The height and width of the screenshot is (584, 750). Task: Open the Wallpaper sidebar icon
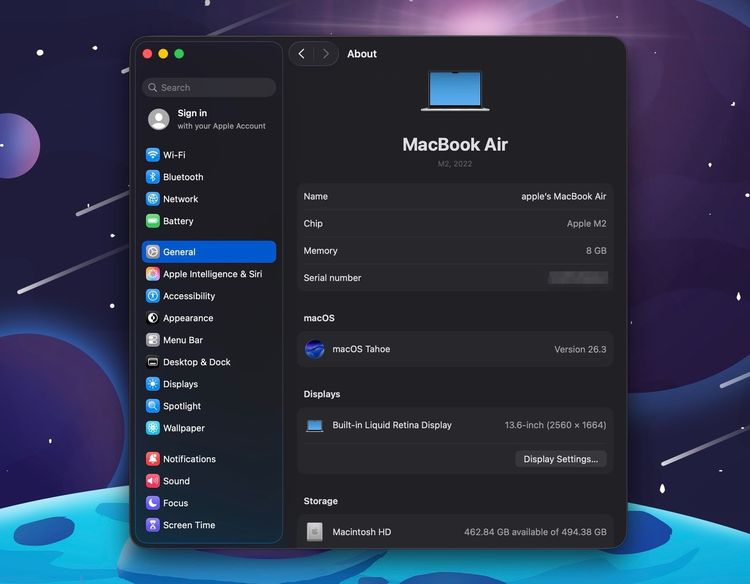coord(153,428)
